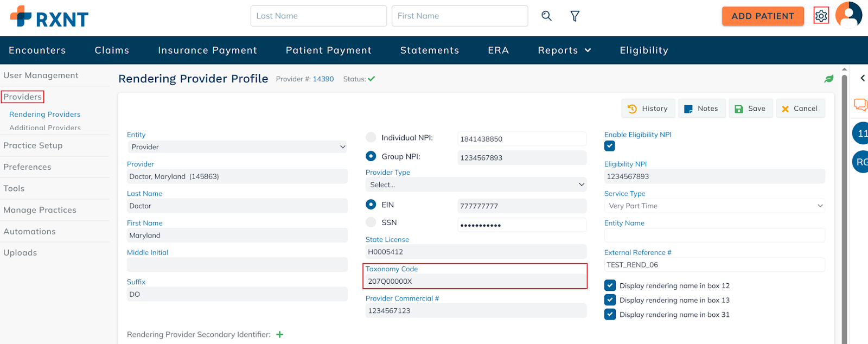Select the Individual NPI radio button
This screenshot has height=344, width=868.
point(371,138)
